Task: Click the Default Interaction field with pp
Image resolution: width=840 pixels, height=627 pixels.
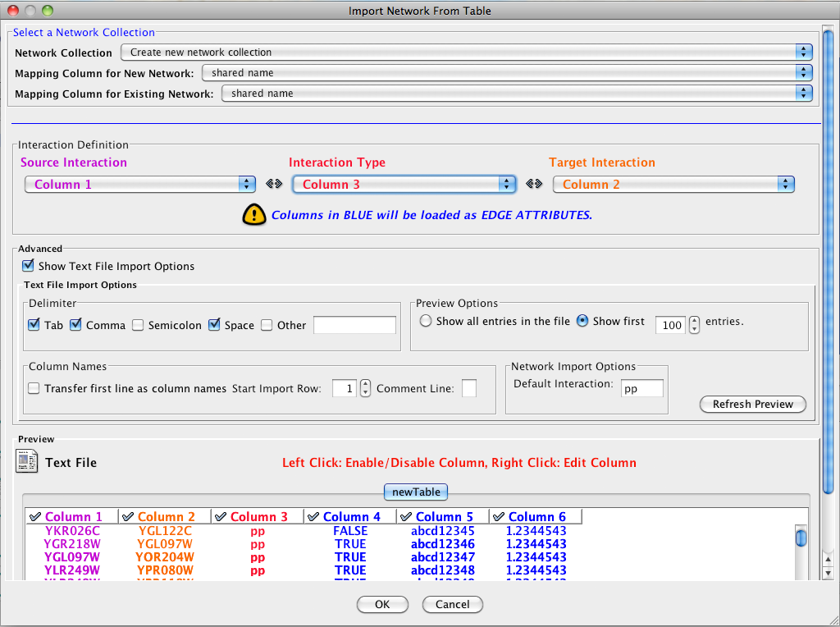Action: point(642,388)
